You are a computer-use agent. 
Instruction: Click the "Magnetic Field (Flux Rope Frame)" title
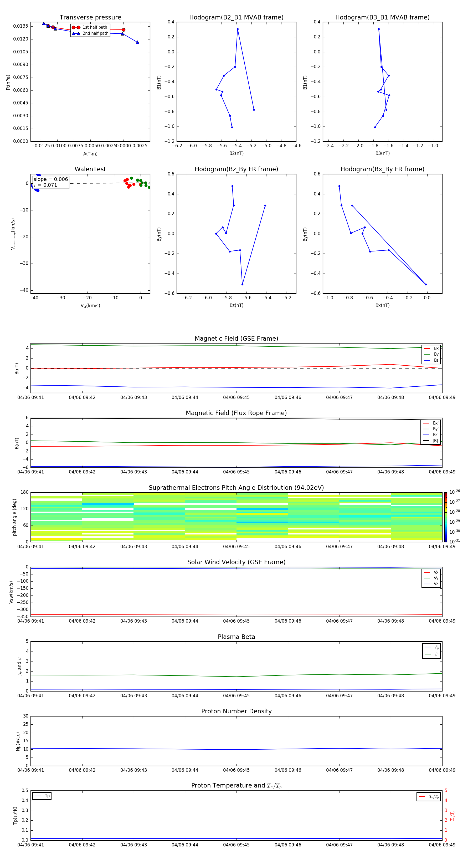click(x=236, y=413)
